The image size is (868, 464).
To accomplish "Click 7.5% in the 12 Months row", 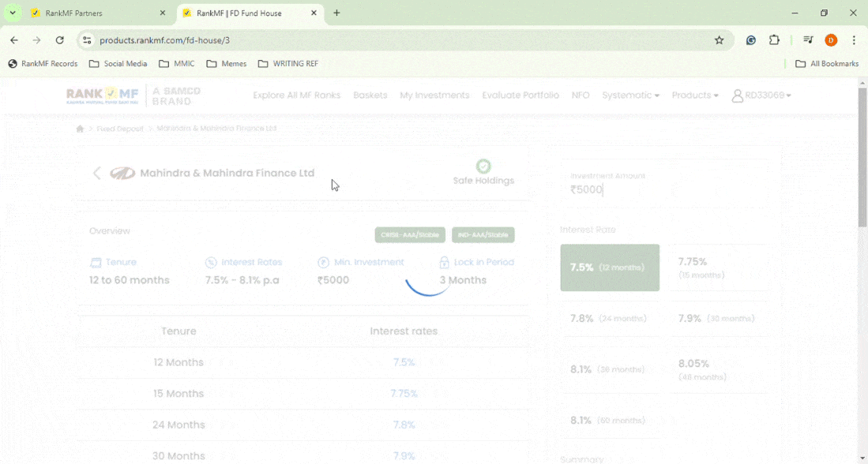I will pyautogui.click(x=404, y=362).
